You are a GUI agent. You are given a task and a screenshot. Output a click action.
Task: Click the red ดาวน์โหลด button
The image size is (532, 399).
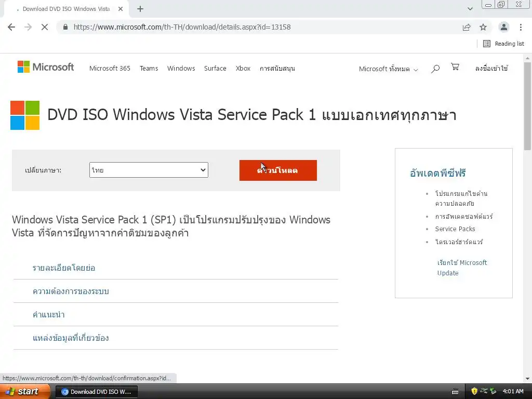278,170
